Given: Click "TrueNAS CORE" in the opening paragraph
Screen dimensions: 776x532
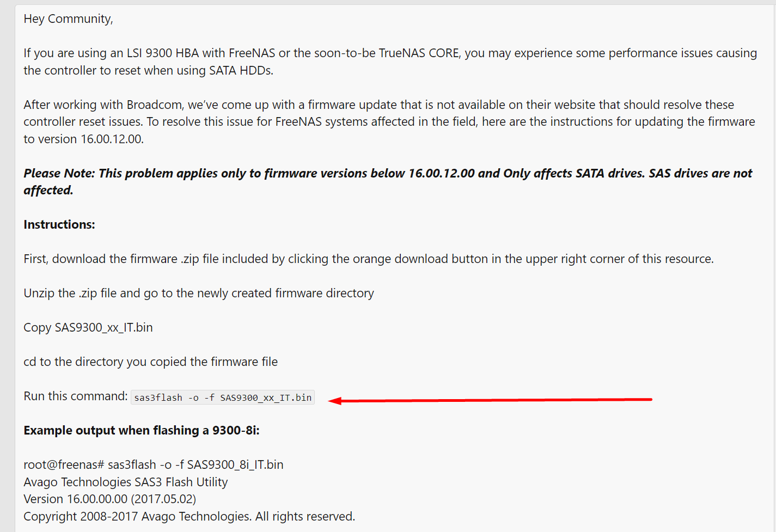Looking at the screenshot, I should tap(419, 53).
